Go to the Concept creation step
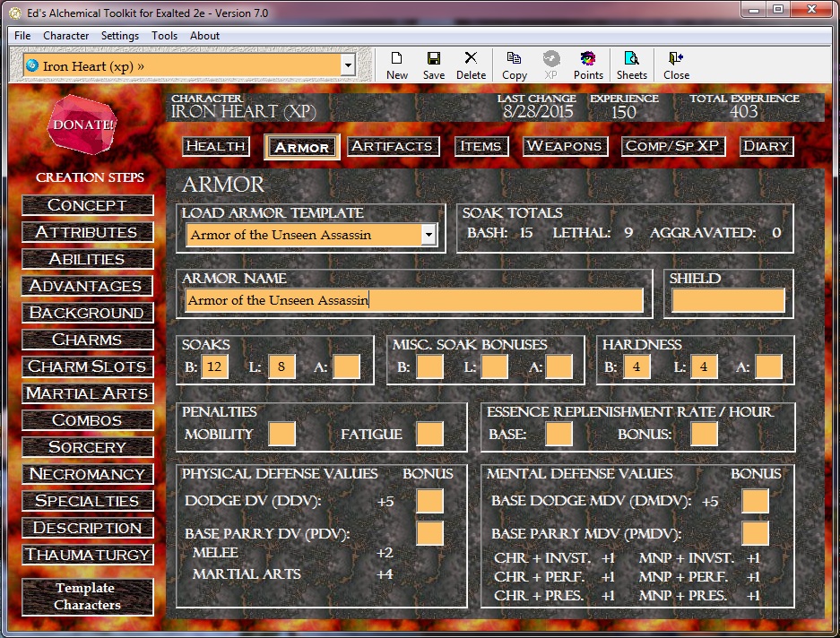Image resolution: width=840 pixels, height=638 pixels. click(x=87, y=205)
